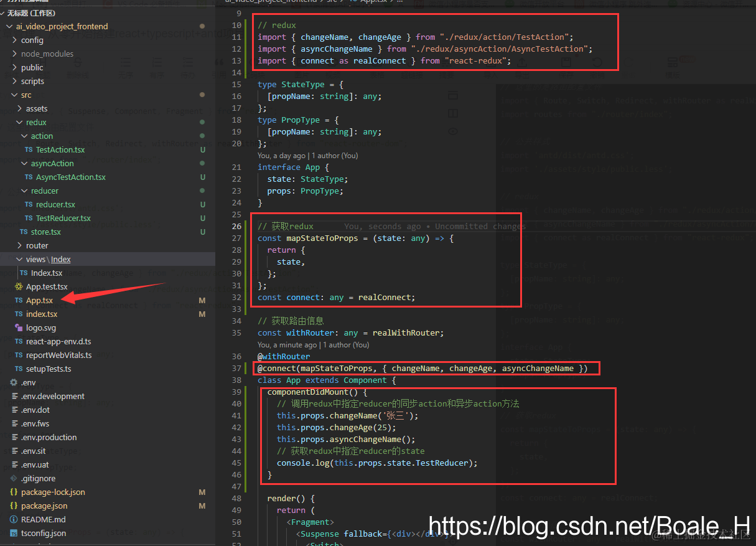756x546 pixels.
Task: Click the 'You, a minute ago | 1 author (You)' code lens
Action: point(313,345)
